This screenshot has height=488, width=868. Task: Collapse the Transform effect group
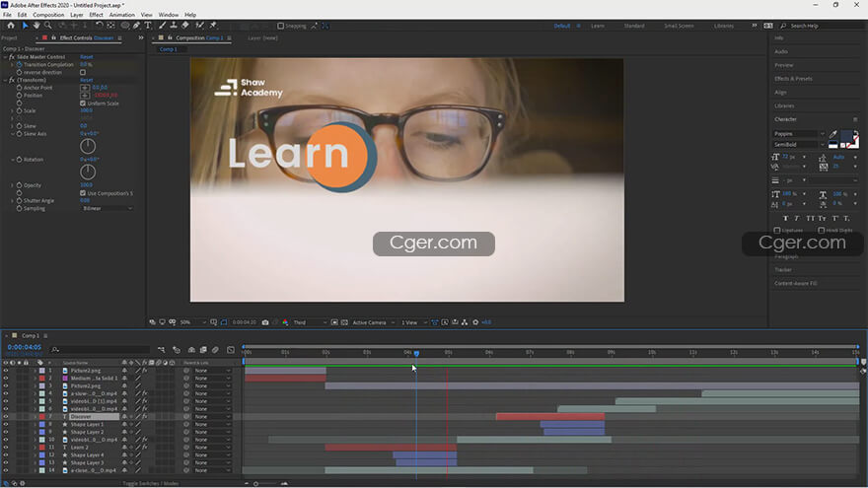[x=6, y=80]
